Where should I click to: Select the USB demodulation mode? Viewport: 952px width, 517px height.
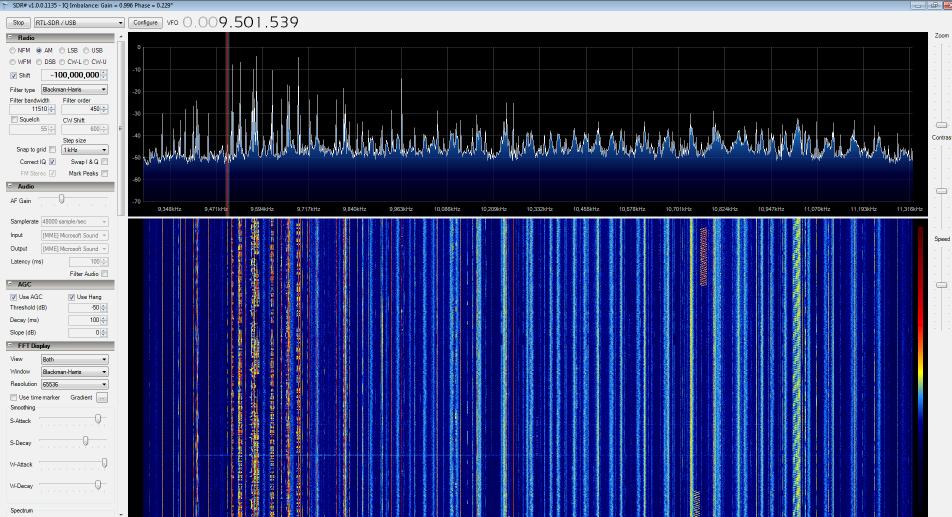point(86,50)
